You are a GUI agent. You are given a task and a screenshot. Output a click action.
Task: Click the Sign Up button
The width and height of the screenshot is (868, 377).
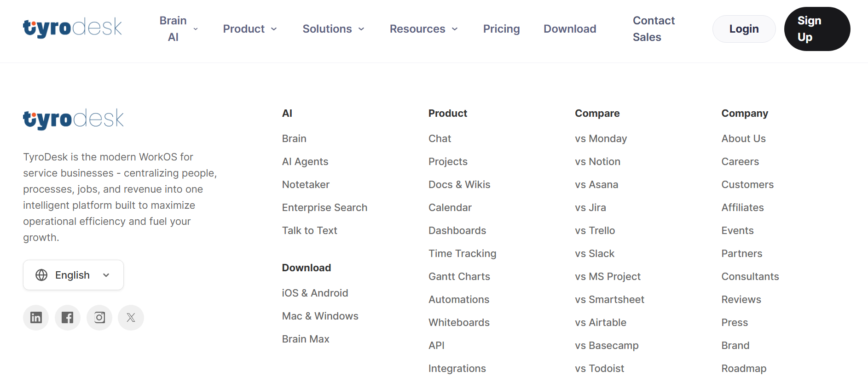point(817,29)
